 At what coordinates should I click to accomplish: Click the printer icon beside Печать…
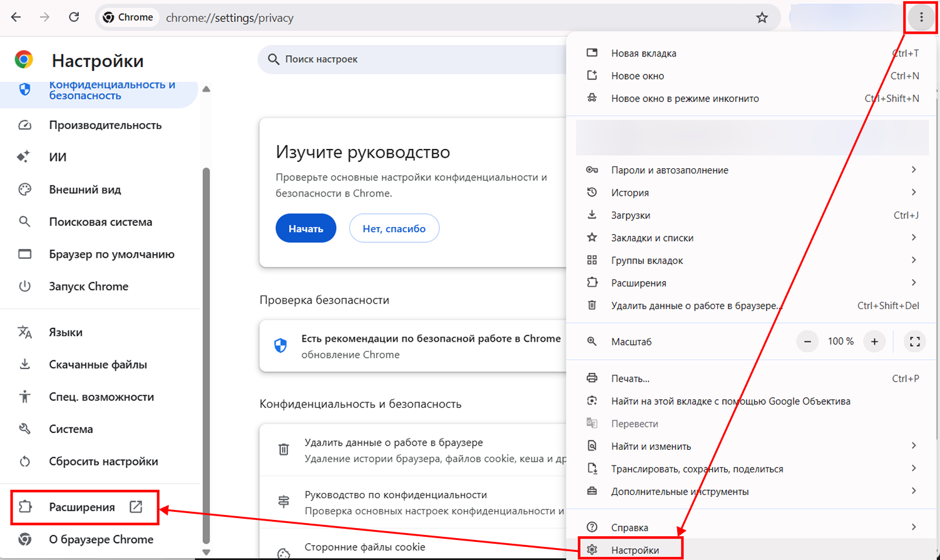[x=592, y=378]
